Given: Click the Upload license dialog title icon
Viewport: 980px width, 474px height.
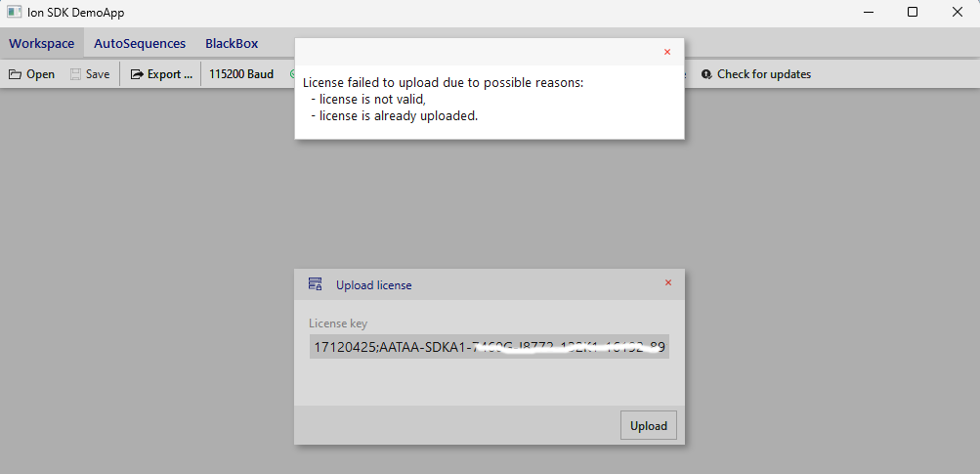Looking at the screenshot, I should [315, 284].
